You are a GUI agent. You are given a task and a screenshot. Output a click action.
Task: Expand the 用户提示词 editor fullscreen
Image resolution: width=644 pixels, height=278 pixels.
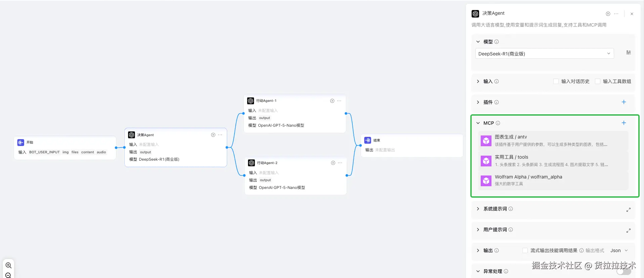[x=628, y=230]
